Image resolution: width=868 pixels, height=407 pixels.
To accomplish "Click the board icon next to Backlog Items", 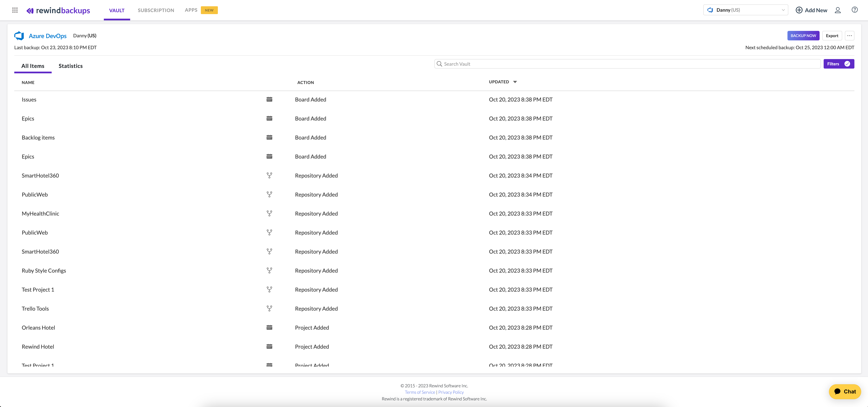I will click(x=270, y=137).
